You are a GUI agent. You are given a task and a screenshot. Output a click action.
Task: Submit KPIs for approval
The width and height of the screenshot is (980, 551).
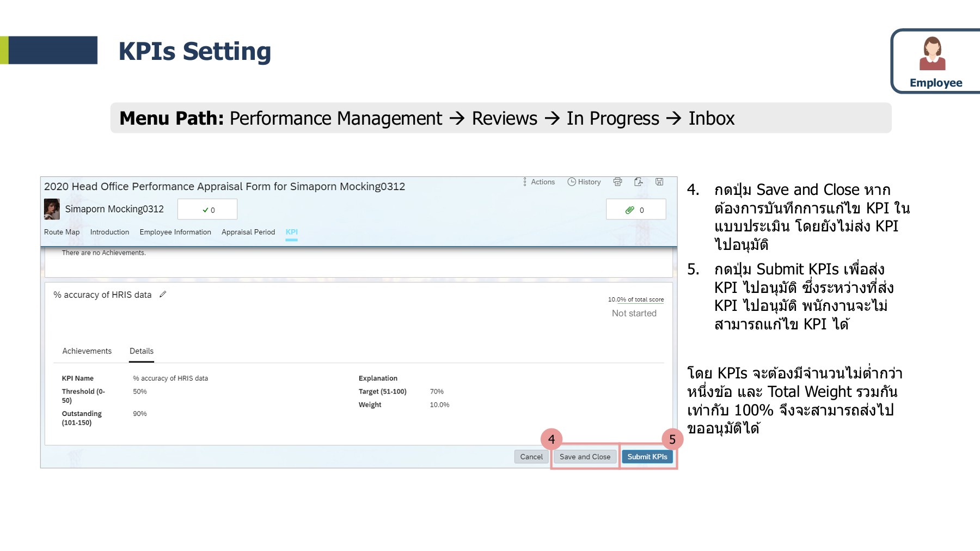pos(647,457)
